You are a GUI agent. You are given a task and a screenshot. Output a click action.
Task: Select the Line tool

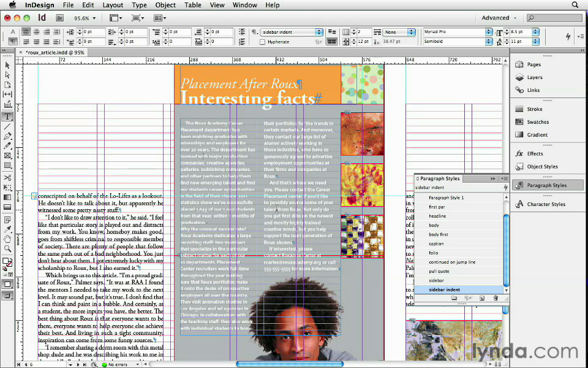click(7, 127)
